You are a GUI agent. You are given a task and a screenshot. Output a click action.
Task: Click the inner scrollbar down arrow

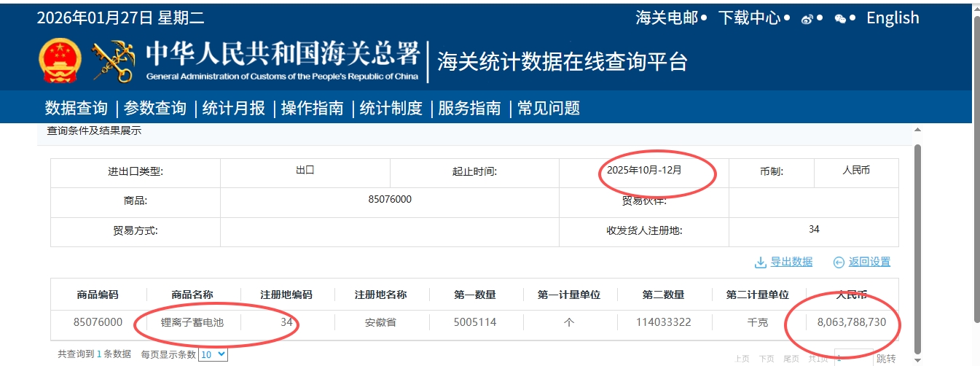(x=918, y=360)
